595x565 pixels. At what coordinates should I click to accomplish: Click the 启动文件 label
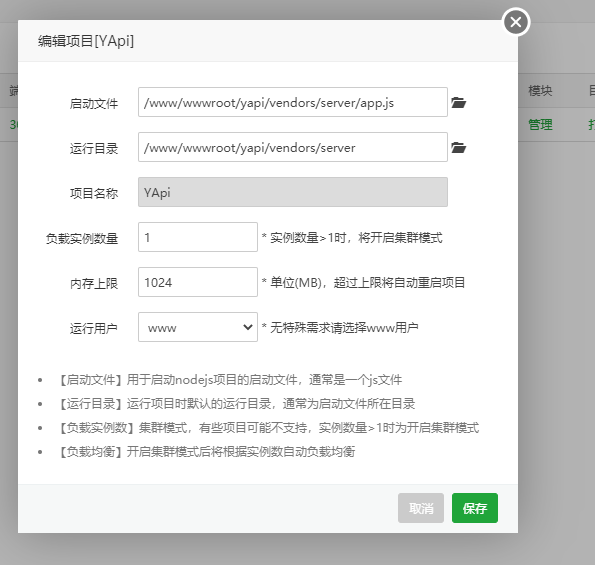click(x=94, y=103)
